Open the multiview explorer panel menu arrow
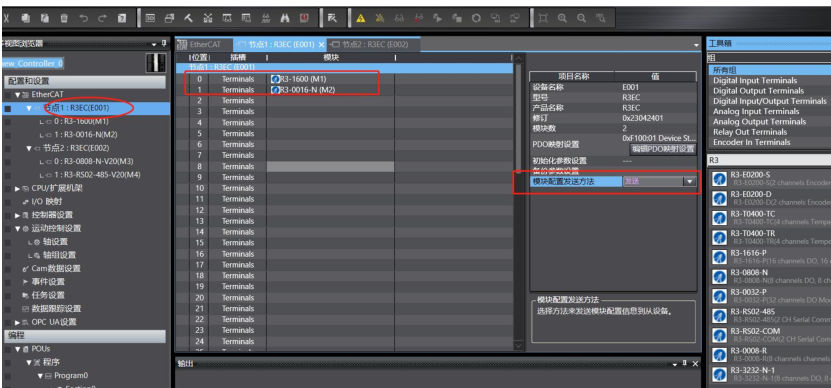 point(155,44)
